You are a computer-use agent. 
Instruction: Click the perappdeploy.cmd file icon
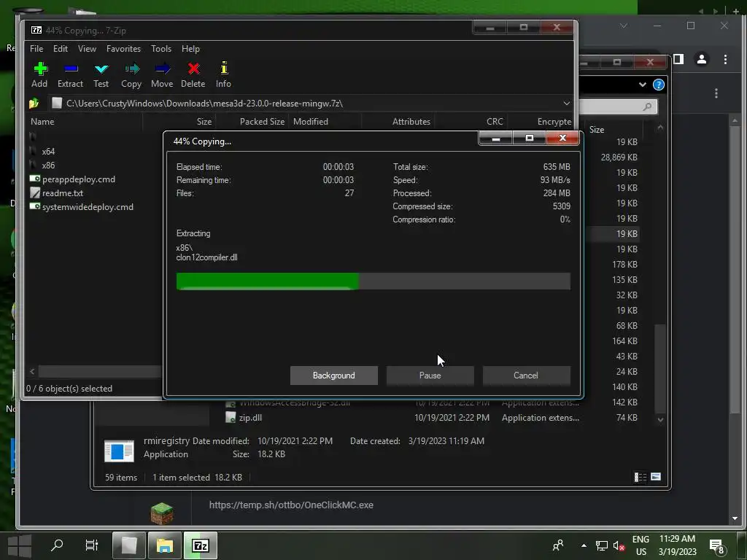(35, 179)
